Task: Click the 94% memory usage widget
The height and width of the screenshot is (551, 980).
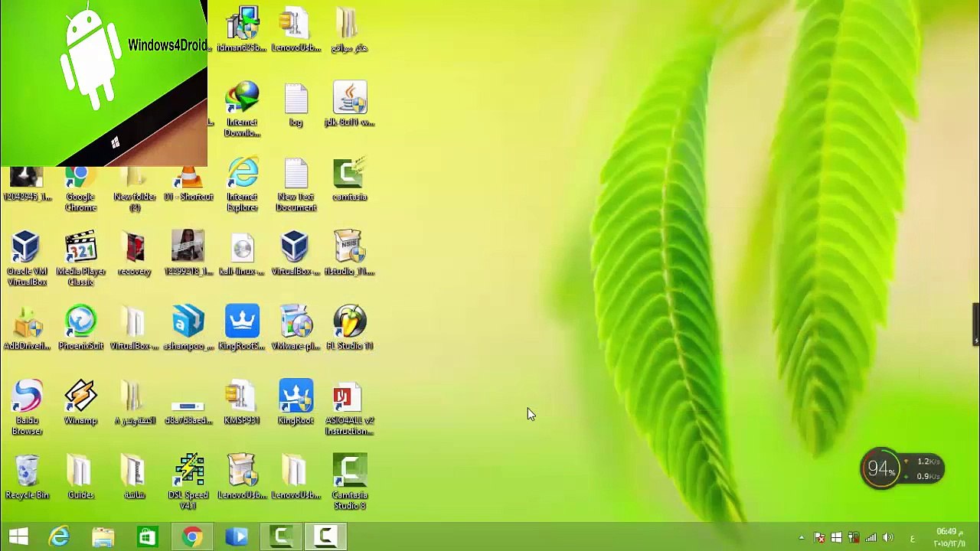Action: (880, 468)
